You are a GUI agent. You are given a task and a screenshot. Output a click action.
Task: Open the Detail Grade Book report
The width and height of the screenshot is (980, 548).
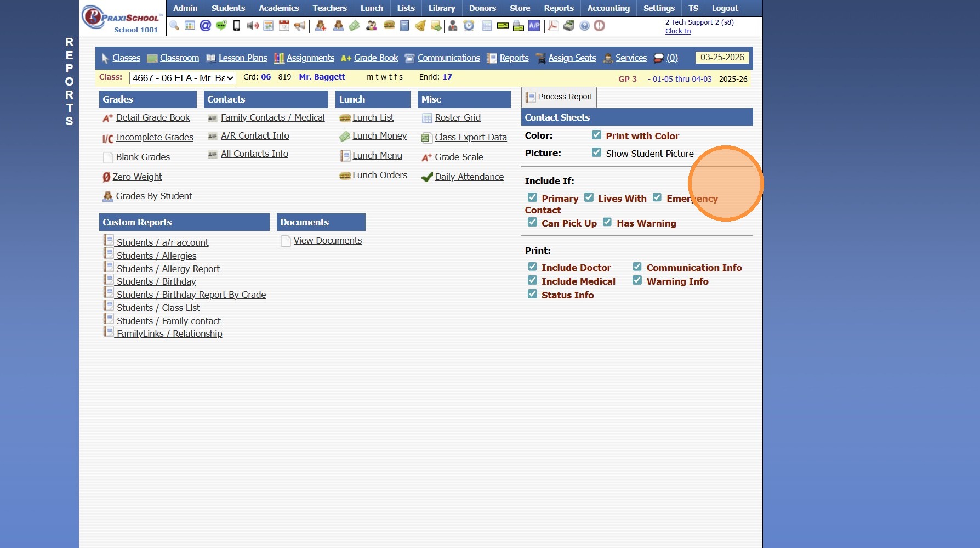[x=153, y=117]
